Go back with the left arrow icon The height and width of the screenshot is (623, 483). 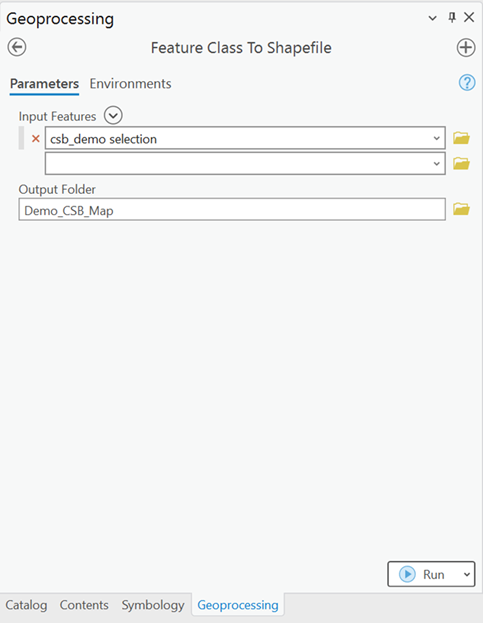pyautogui.click(x=17, y=47)
